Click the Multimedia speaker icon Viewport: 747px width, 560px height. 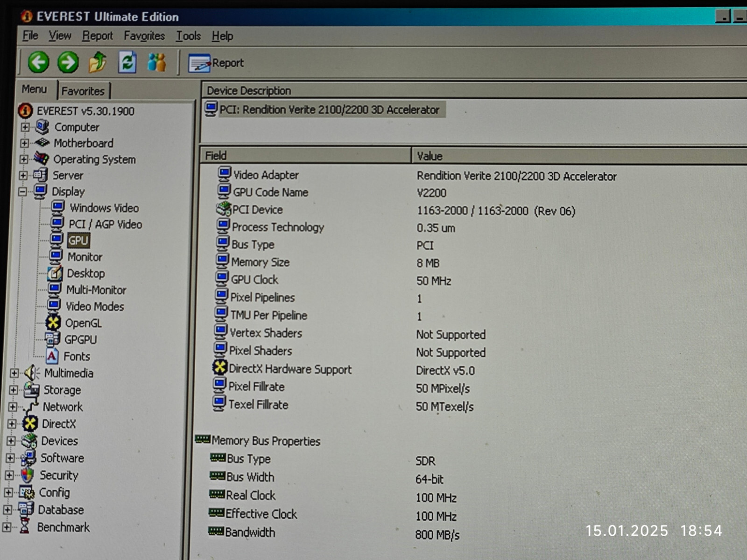click(x=32, y=373)
